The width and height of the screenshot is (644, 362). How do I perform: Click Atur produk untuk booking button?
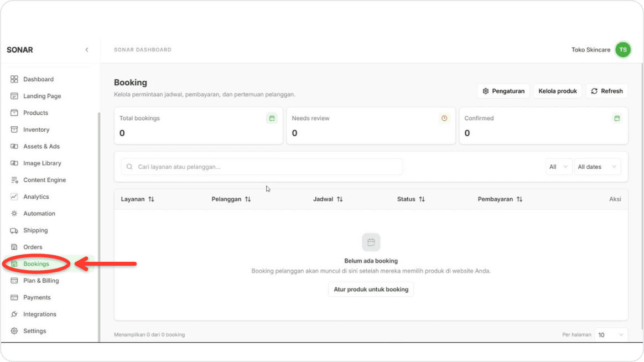(x=371, y=289)
